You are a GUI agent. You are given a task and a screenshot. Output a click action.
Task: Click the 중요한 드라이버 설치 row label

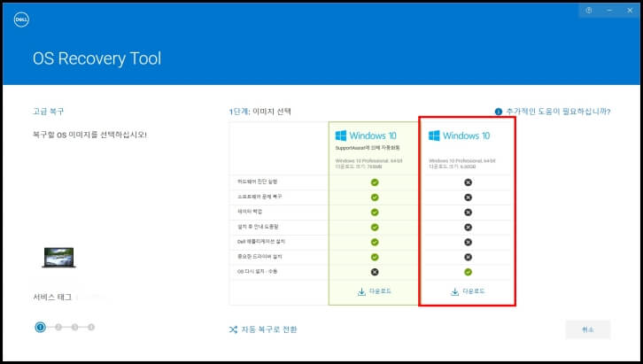point(260,257)
